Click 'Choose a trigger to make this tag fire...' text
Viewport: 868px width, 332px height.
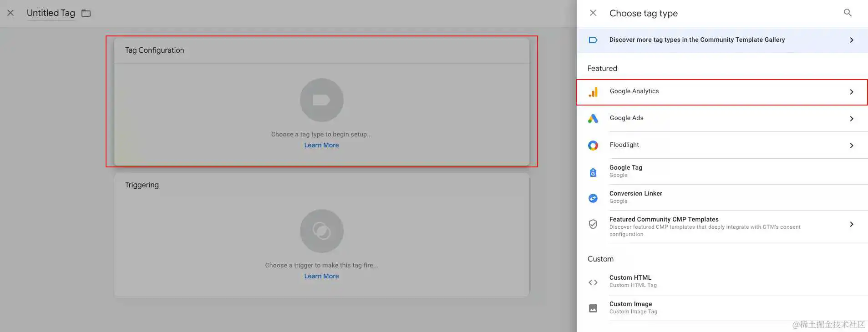[x=321, y=265]
